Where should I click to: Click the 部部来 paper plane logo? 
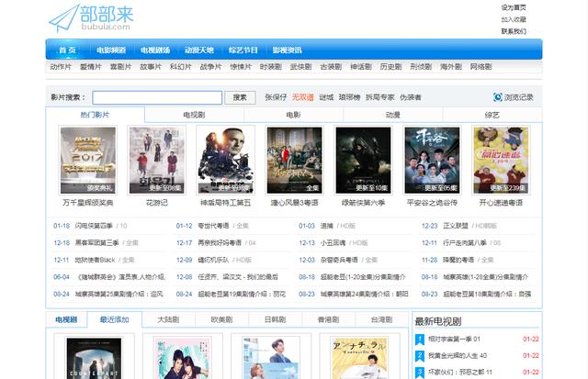click(x=63, y=17)
